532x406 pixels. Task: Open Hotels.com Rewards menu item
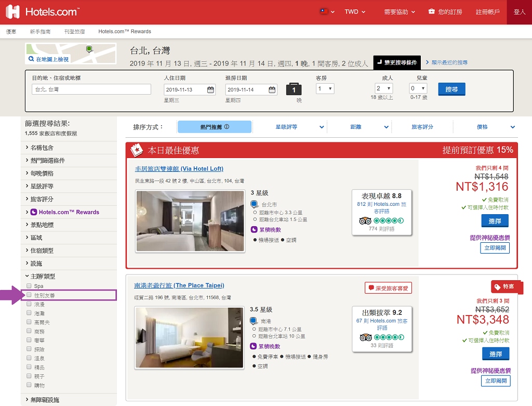tap(125, 31)
